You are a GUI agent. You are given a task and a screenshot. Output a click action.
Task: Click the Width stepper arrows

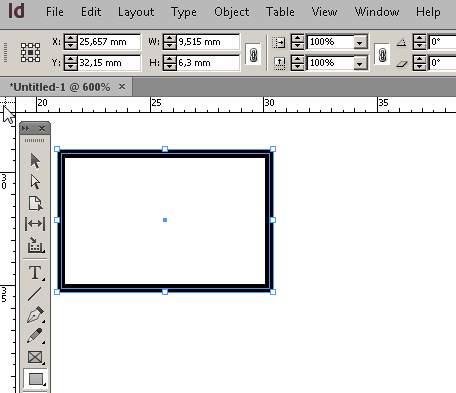click(x=170, y=42)
